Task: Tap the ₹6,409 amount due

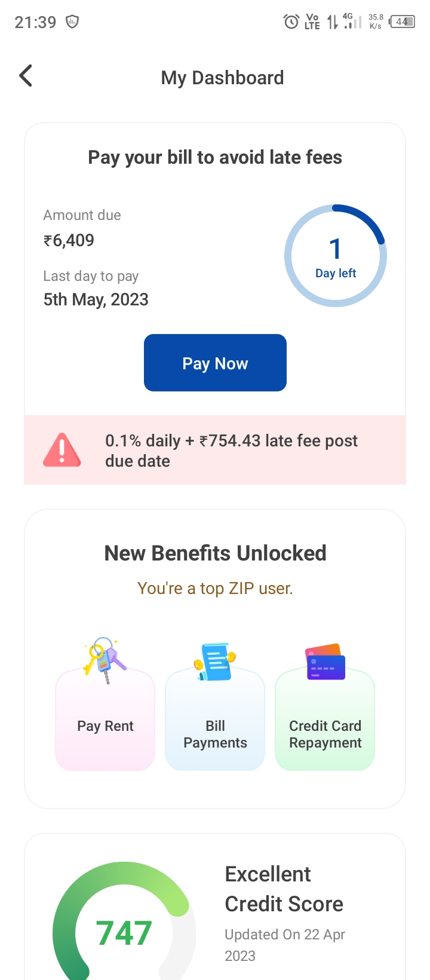Action: pos(69,240)
